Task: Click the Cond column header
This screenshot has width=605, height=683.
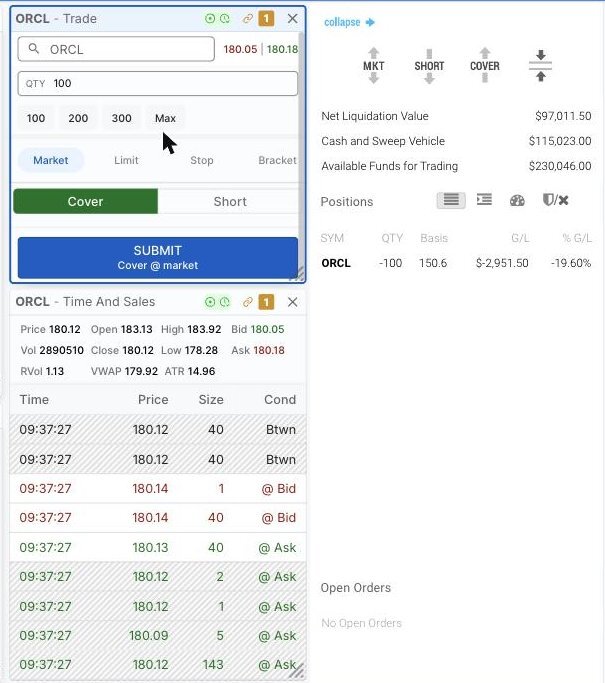Action: (x=280, y=399)
